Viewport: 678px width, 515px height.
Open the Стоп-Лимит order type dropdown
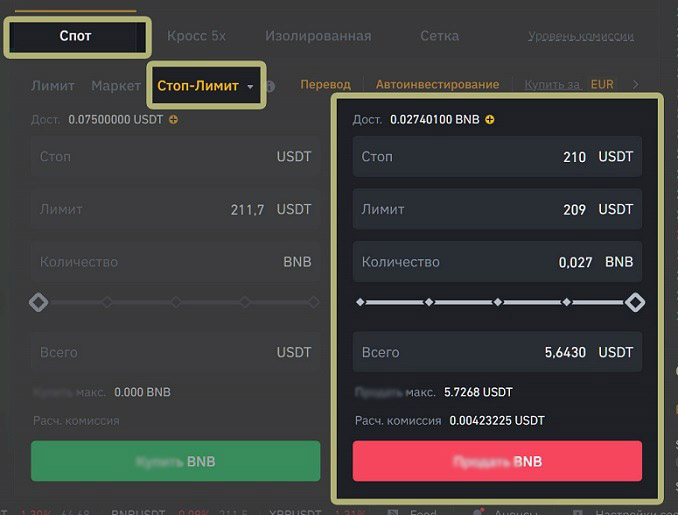[206, 86]
